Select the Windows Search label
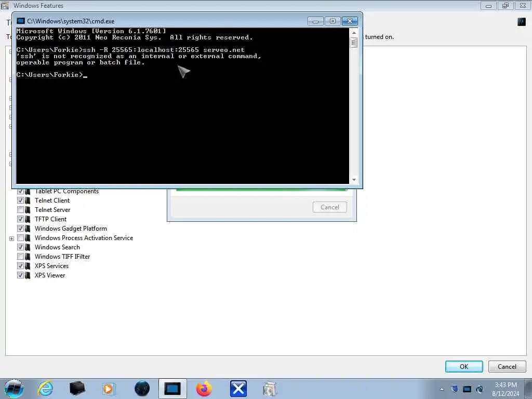This screenshot has width=532, height=399. tap(57, 247)
